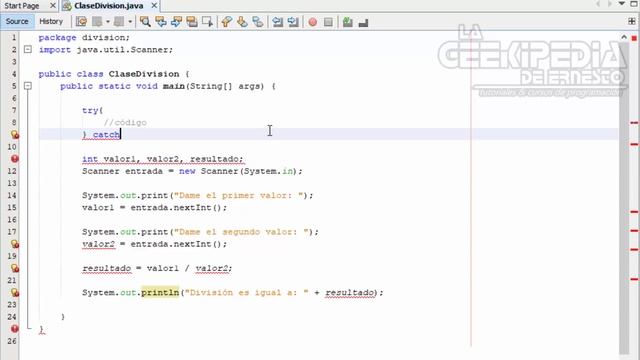The width and height of the screenshot is (640, 360).
Task: Close the ClaseDivision.java tab
Action: (154, 6)
